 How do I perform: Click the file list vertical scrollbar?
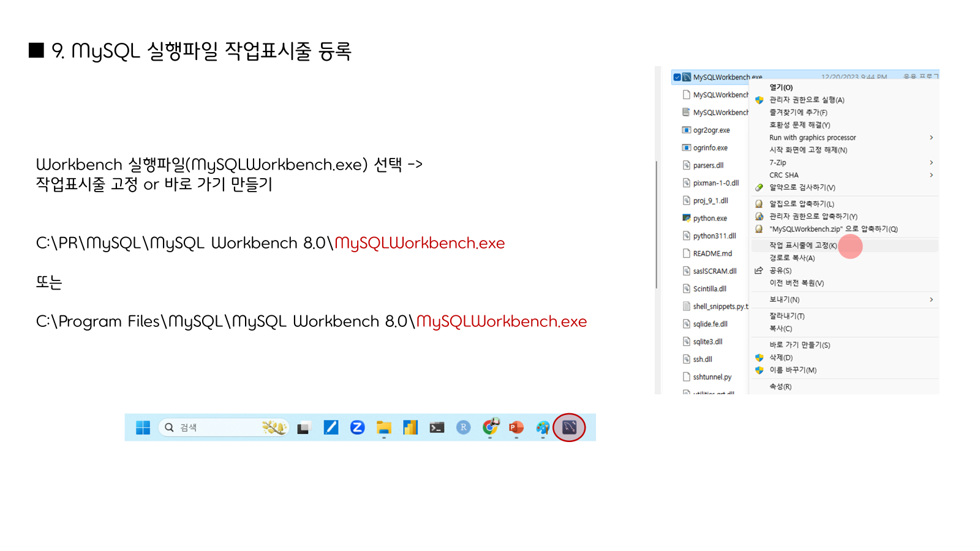657,224
